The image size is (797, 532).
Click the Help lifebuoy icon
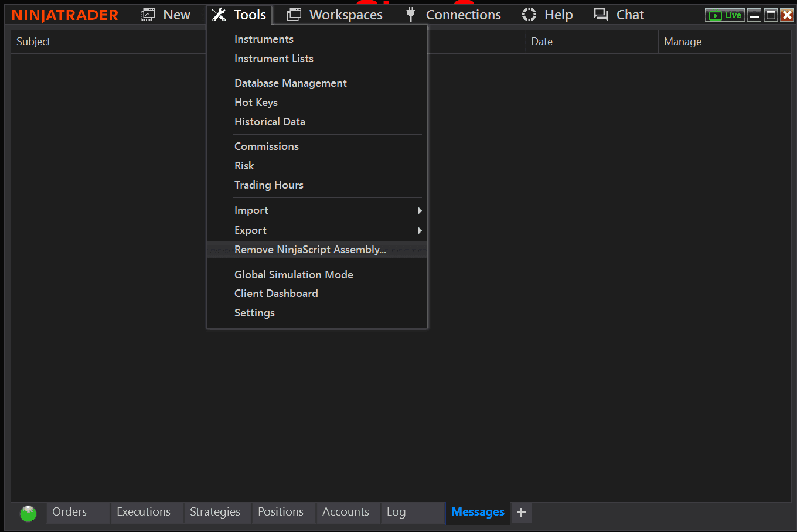pos(529,15)
